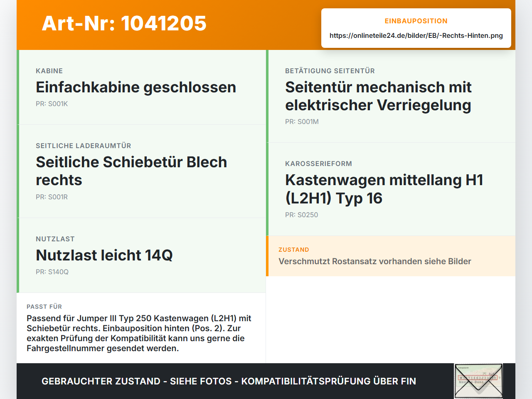
Task: Click the Einbauposition image URL link
Action: tap(416, 36)
